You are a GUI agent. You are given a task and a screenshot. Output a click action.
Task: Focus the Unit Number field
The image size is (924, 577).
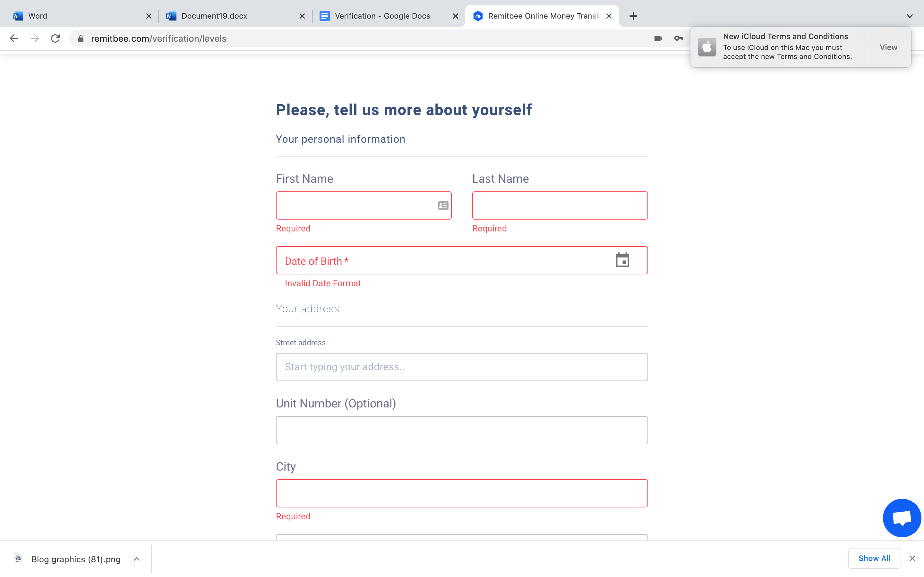[462, 430]
